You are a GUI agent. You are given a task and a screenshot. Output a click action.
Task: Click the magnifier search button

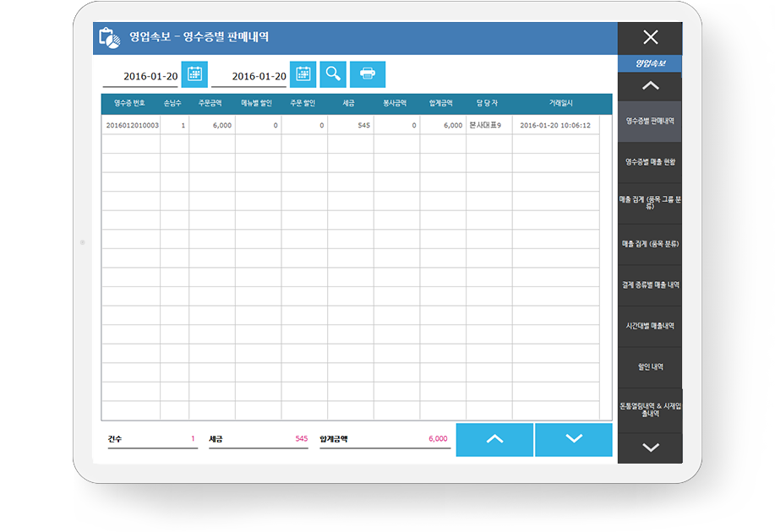pos(333,74)
